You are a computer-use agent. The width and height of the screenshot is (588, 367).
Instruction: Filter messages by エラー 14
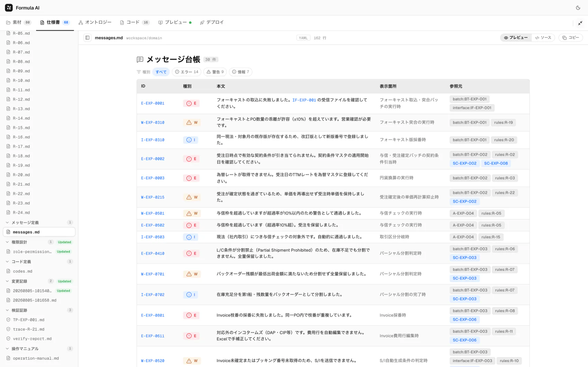[186, 72]
